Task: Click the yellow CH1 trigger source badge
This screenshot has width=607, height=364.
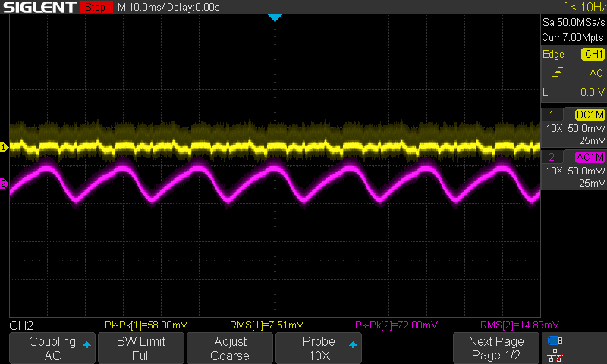Action: (x=592, y=55)
